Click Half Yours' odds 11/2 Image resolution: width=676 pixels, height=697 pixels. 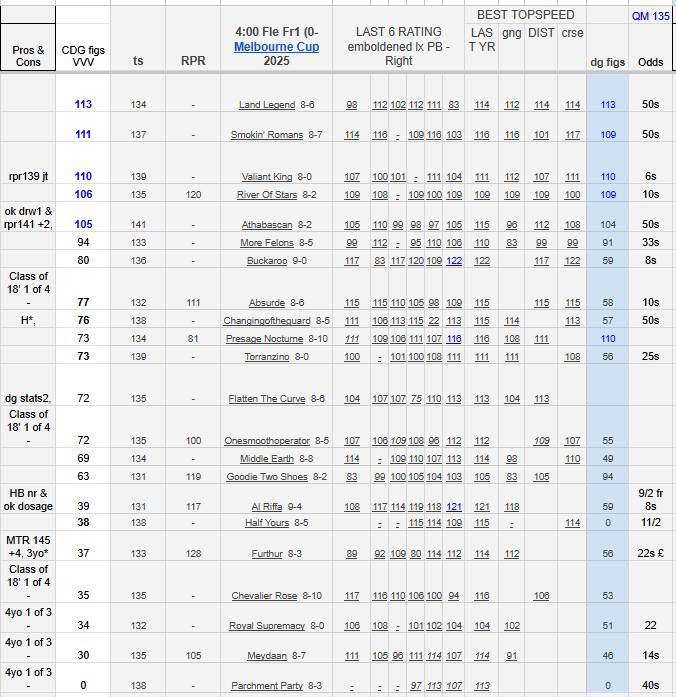[650, 522]
